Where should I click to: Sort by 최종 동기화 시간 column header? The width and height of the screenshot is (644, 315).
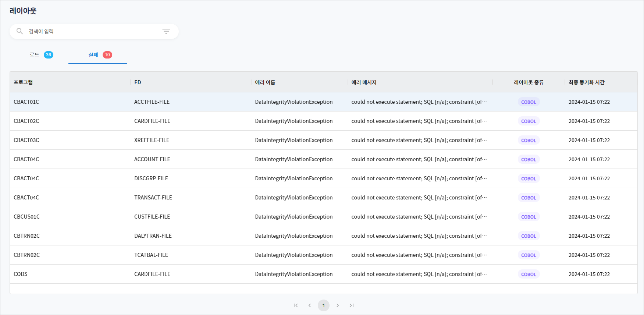coord(587,82)
